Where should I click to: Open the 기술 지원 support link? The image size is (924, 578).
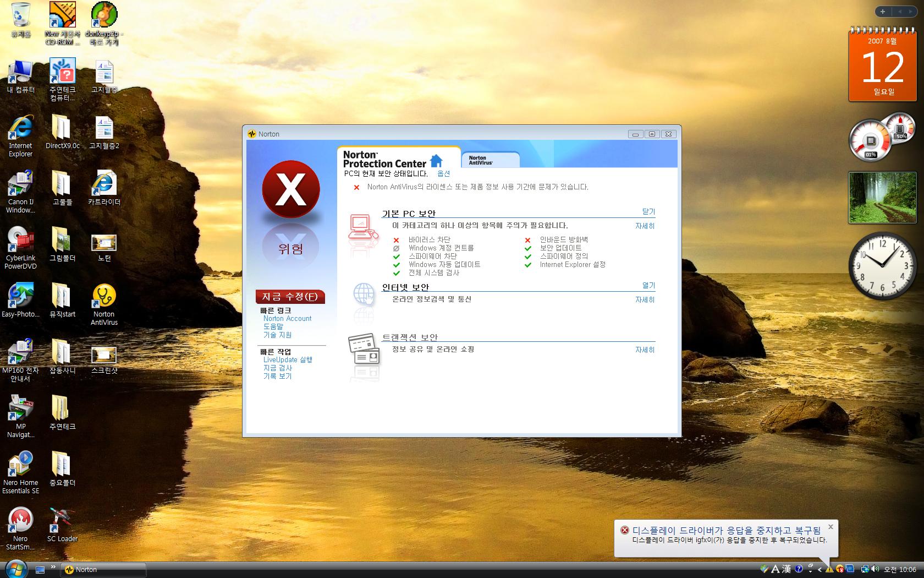tap(277, 335)
